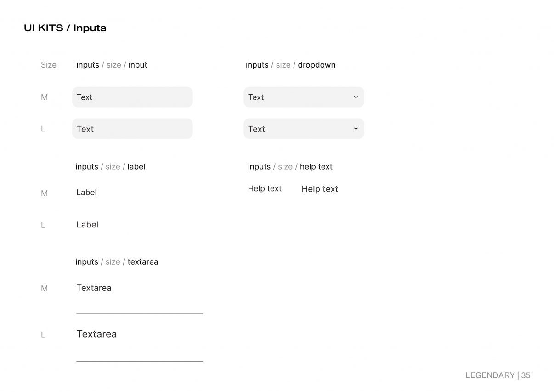
Task: Open the M size Text dropdown
Action: (304, 97)
